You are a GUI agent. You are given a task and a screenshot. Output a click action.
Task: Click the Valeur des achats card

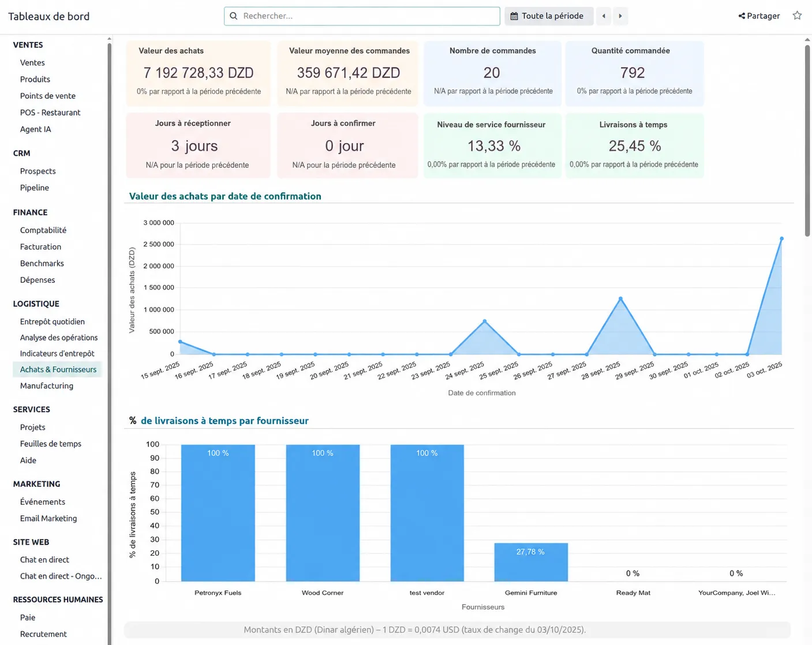(x=199, y=73)
